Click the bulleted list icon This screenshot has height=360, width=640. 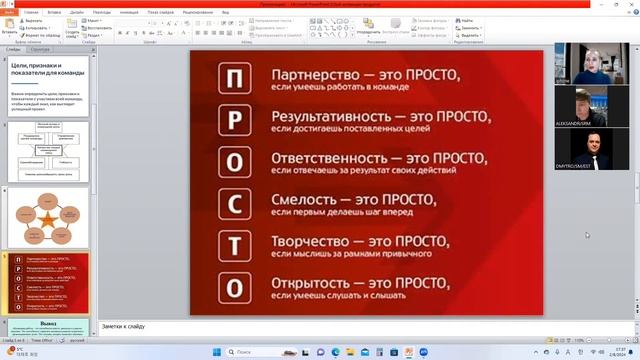pyautogui.click(x=199, y=24)
